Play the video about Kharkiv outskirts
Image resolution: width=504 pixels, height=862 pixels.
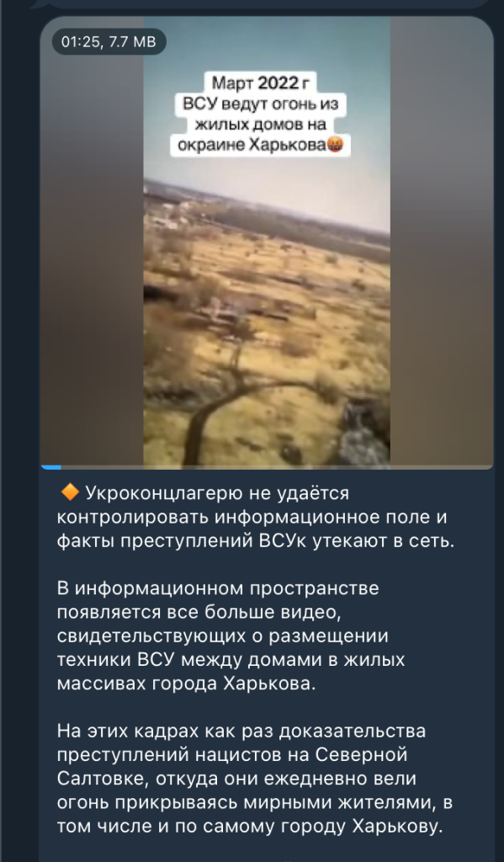pyautogui.click(x=267, y=242)
